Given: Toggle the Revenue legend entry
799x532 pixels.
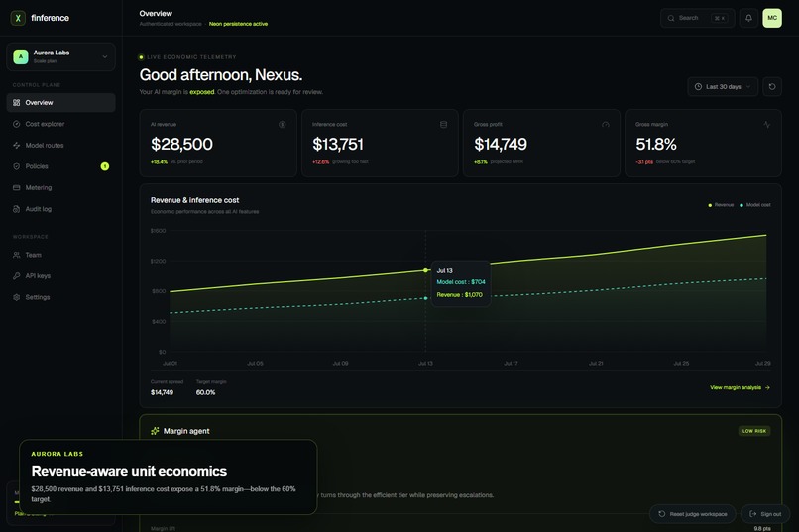Looking at the screenshot, I should pyautogui.click(x=721, y=205).
